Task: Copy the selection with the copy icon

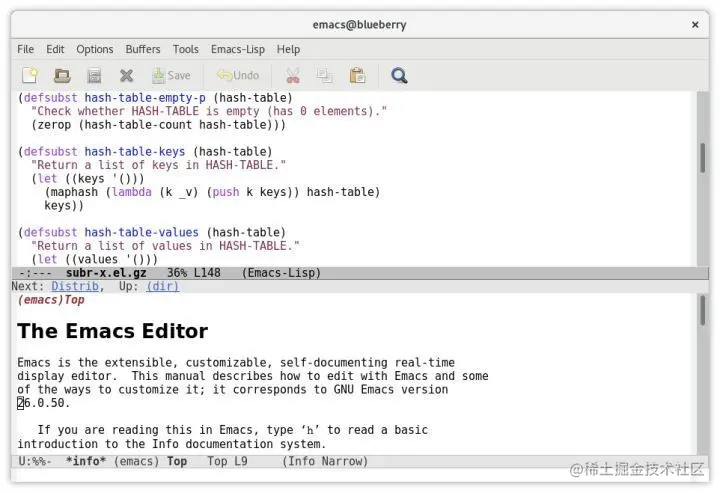Action: [325, 75]
